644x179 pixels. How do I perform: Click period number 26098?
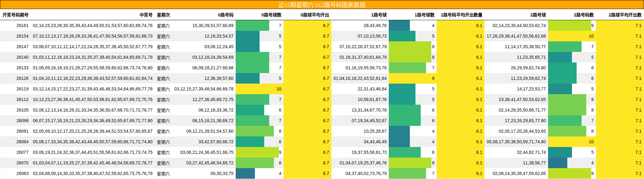(22, 121)
